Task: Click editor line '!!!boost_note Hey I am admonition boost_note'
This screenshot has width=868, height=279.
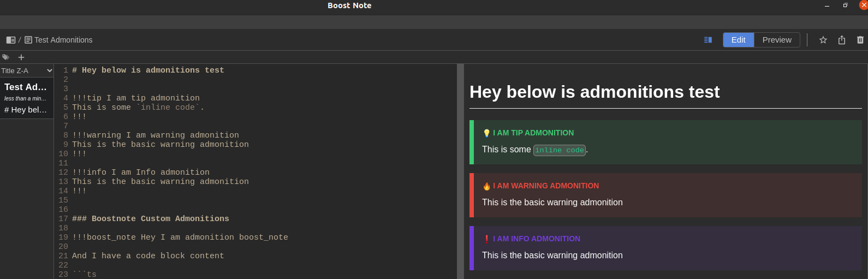Action: click(x=180, y=238)
